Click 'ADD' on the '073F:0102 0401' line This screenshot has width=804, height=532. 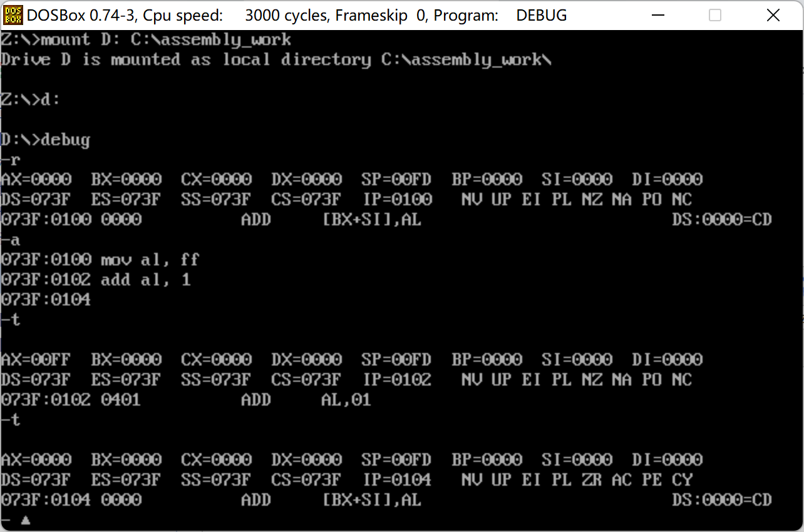pos(256,401)
